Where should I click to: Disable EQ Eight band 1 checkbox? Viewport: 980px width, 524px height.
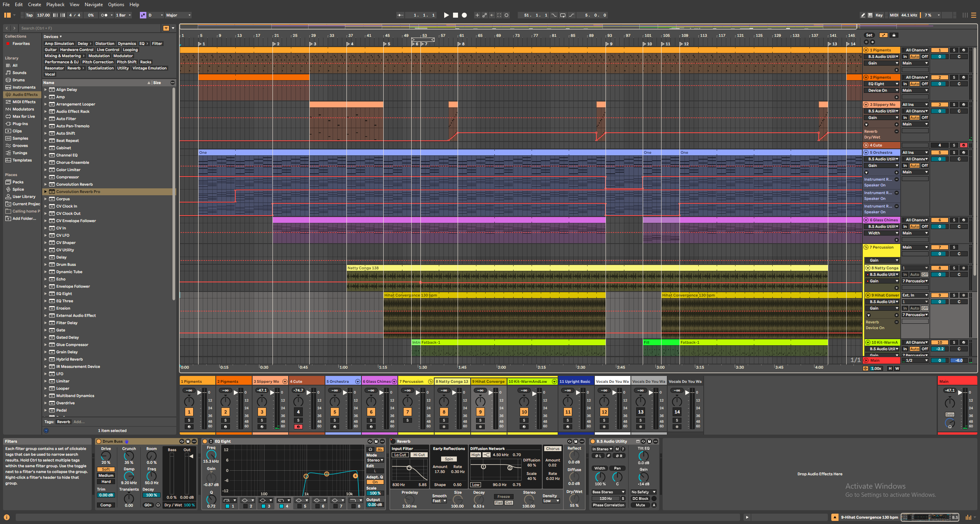pos(227,506)
